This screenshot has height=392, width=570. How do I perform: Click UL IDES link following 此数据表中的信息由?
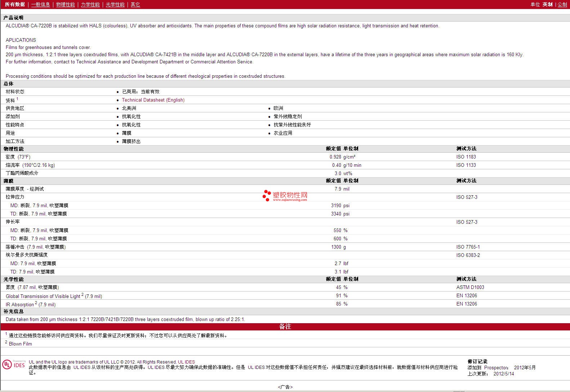(82, 367)
